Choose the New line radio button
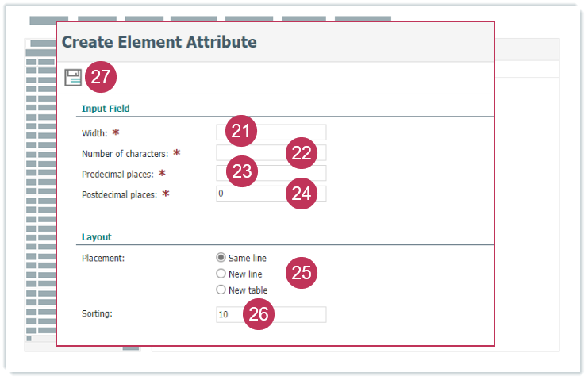This screenshot has width=588, height=380. click(x=221, y=274)
